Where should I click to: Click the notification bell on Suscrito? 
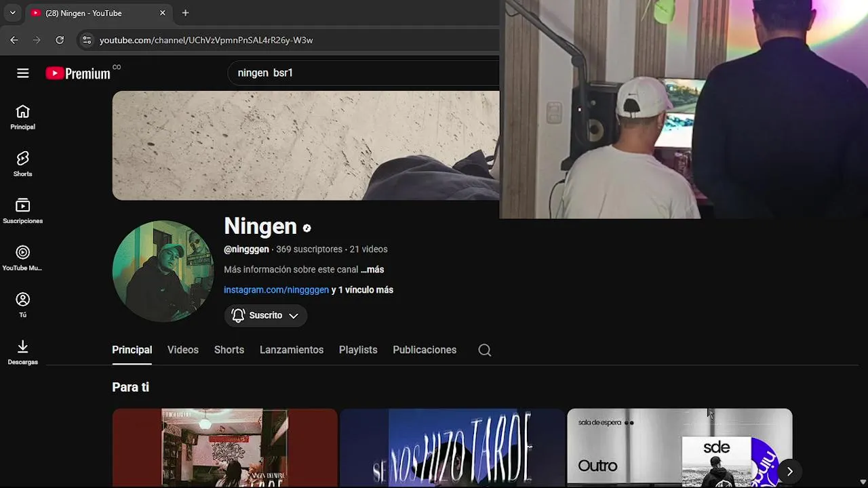pos(238,315)
